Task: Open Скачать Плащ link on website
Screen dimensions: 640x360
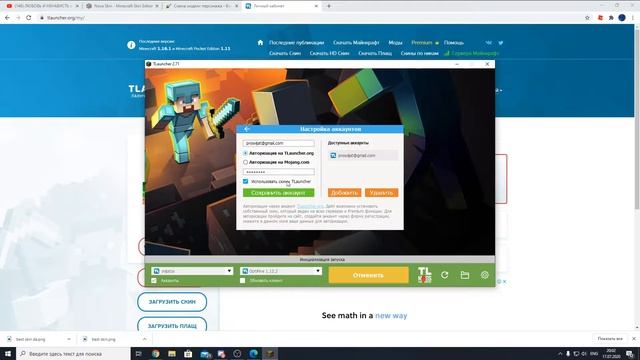Action: pyautogui.click(x=375, y=53)
